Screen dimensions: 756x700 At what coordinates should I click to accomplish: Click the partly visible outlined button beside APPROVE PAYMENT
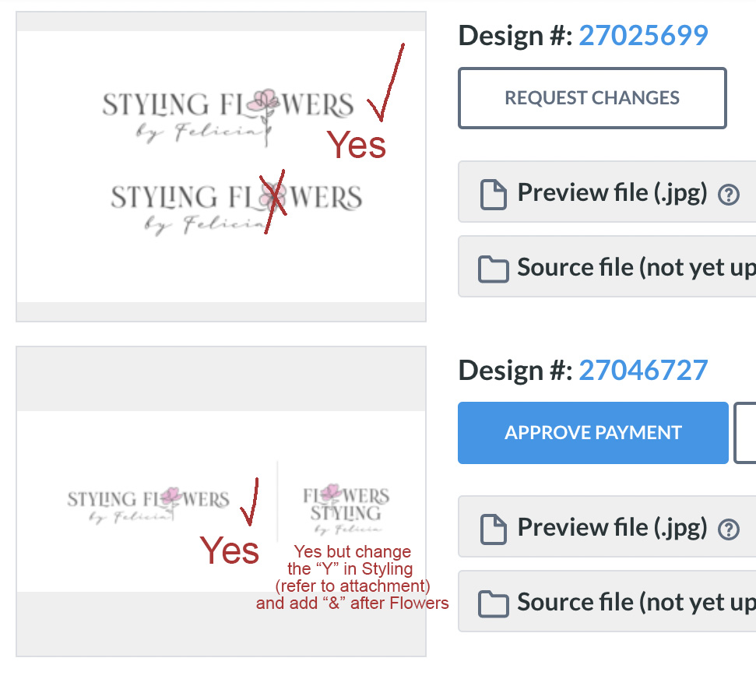744,432
